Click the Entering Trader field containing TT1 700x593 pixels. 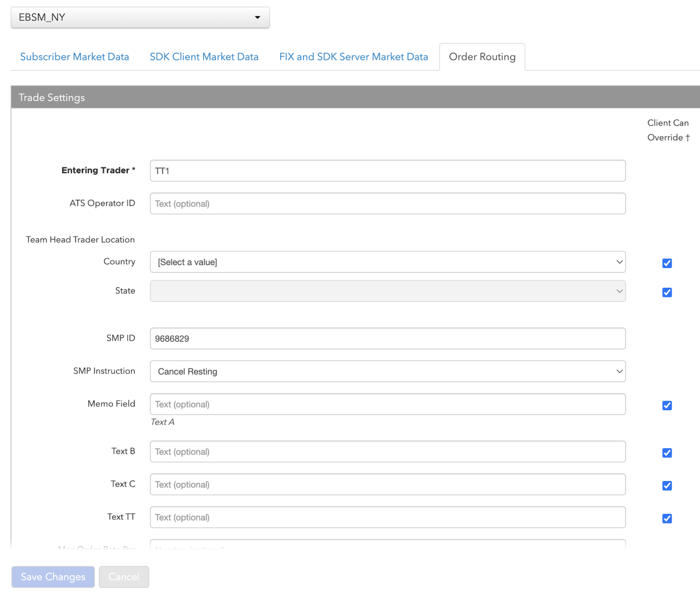click(387, 171)
